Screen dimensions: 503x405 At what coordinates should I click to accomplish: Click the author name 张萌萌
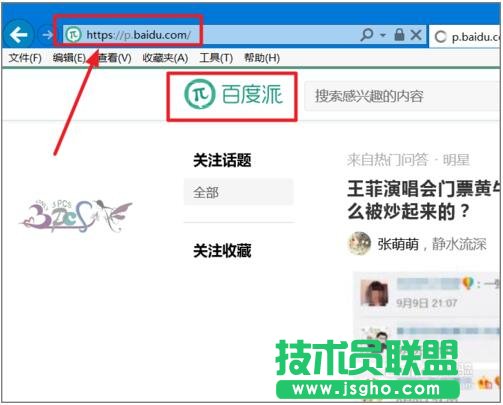click(398, 244)
